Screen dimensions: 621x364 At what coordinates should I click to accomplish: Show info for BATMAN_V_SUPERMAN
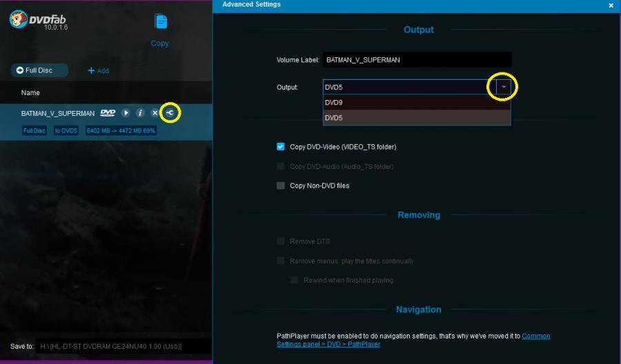140,113
